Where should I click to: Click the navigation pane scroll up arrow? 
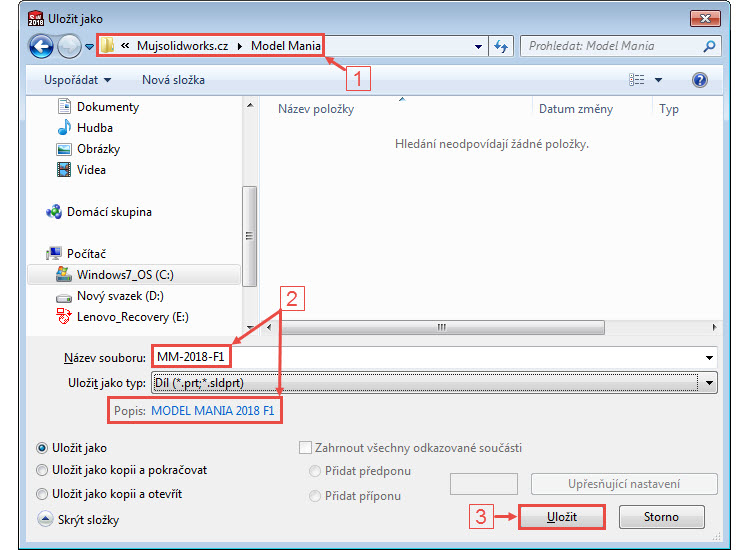click(x=250, y=105)
